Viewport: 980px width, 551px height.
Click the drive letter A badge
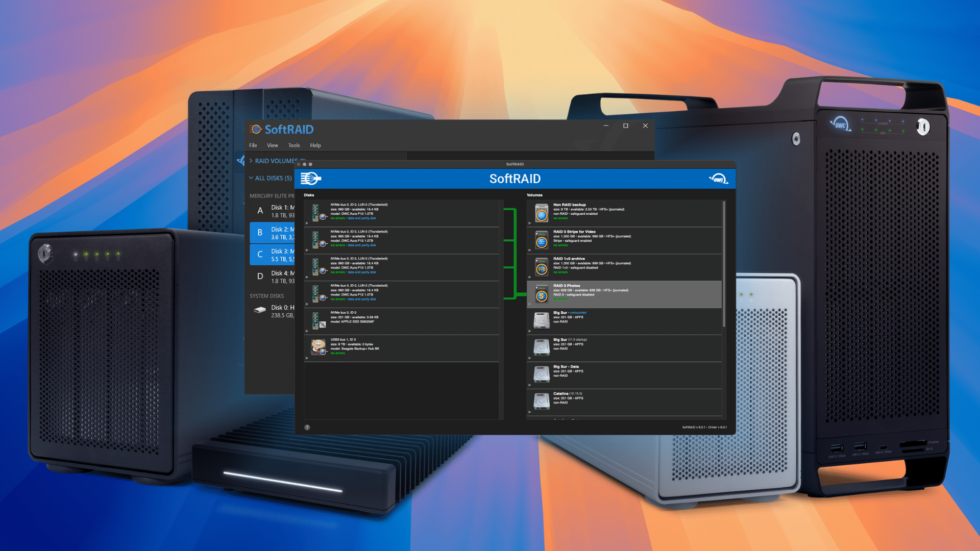pyautogui.click(x=260, y=211)
